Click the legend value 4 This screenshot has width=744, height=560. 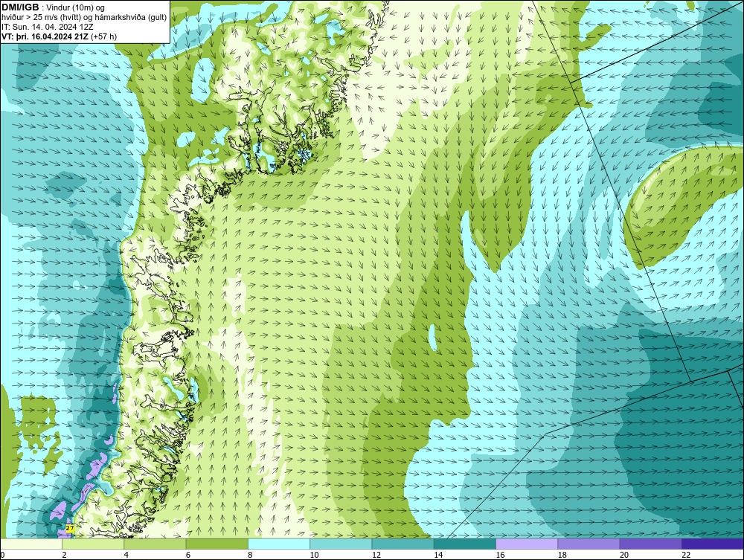[126, 555]
